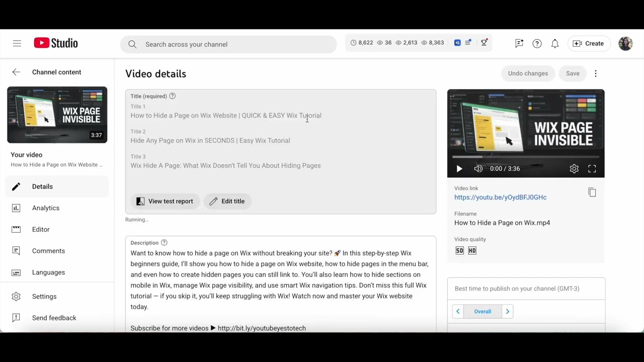Click the trophy extension icon in header
Screen dimensions: 644x362
484,43
